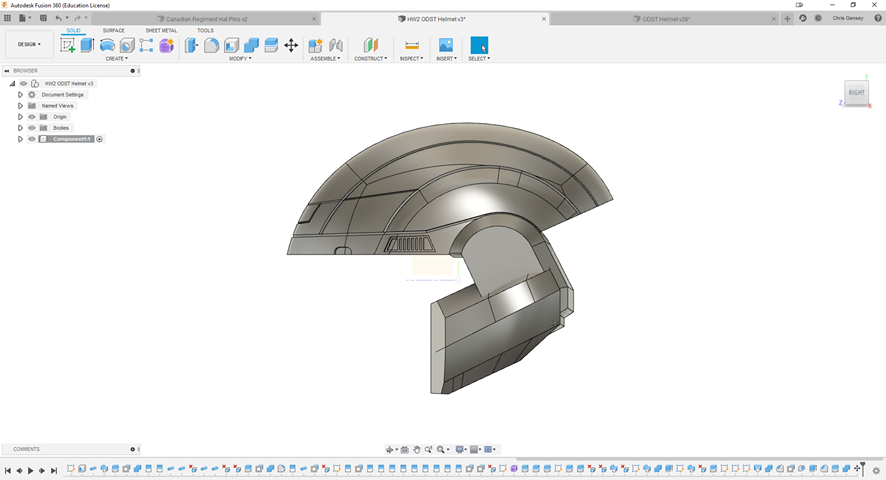This screenshot has width=886, height=480.
Task: Open the CONSTRUCT dropdown menu
Action: pyautogui.click(x=371, y=59)
